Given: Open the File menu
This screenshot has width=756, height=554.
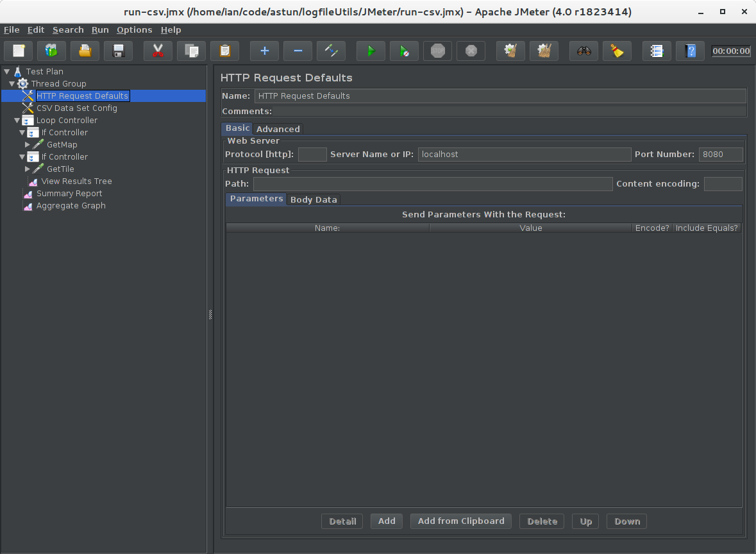Looking at the screenshot, I should pyautogui.click(x=12, y=30).
